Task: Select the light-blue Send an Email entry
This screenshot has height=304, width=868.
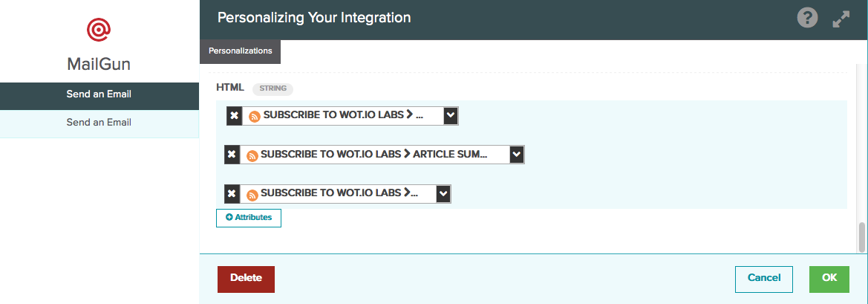Action: click(x=99, y=123)
